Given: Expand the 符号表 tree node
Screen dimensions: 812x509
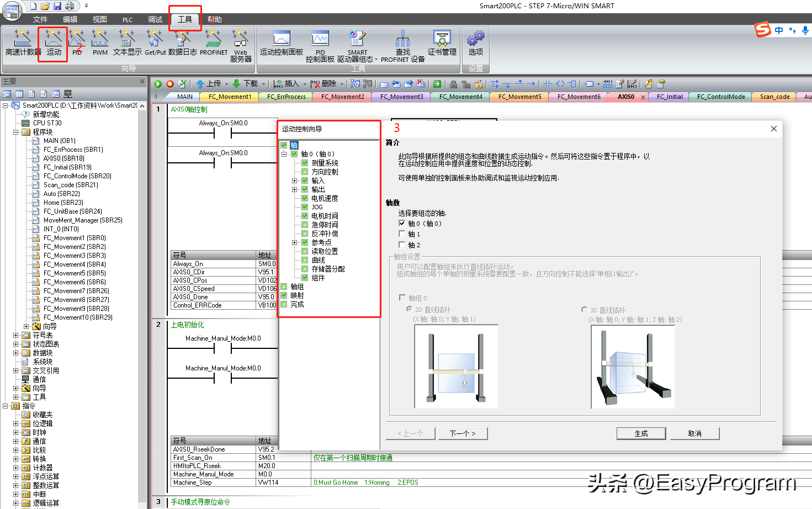Looking at the screenshot, I should pos(16,335).
